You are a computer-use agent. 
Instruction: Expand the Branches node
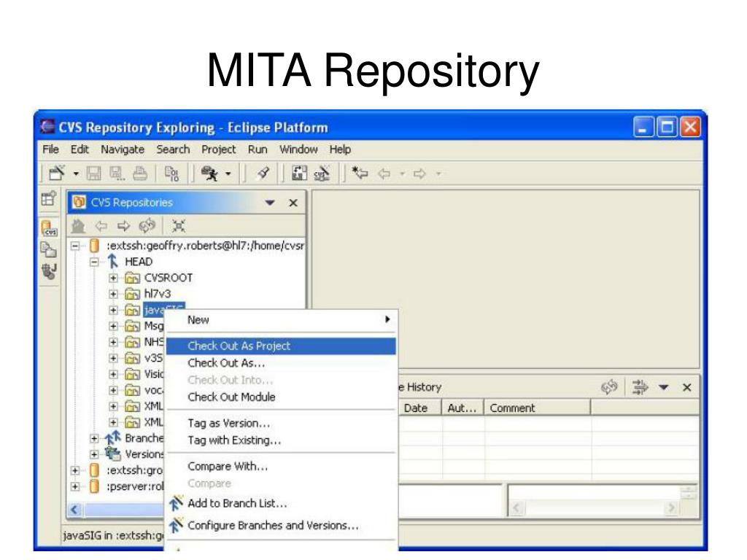click(94, 438)
